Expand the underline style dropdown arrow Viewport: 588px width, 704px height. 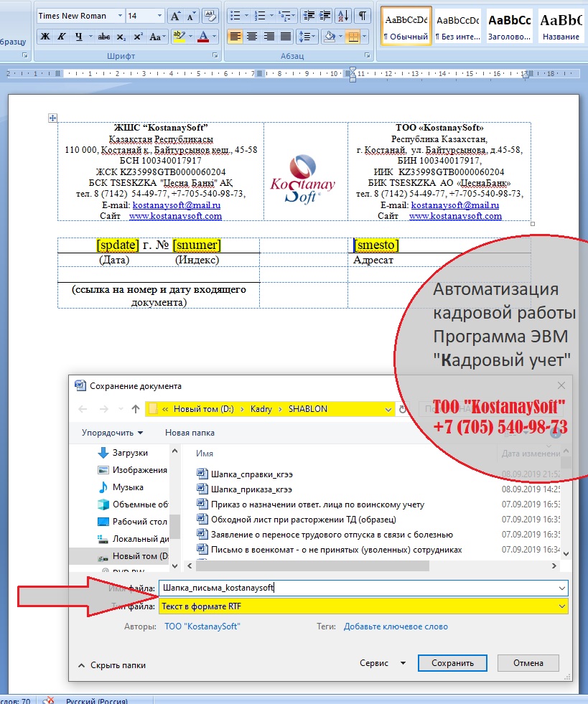coord(90,37)
